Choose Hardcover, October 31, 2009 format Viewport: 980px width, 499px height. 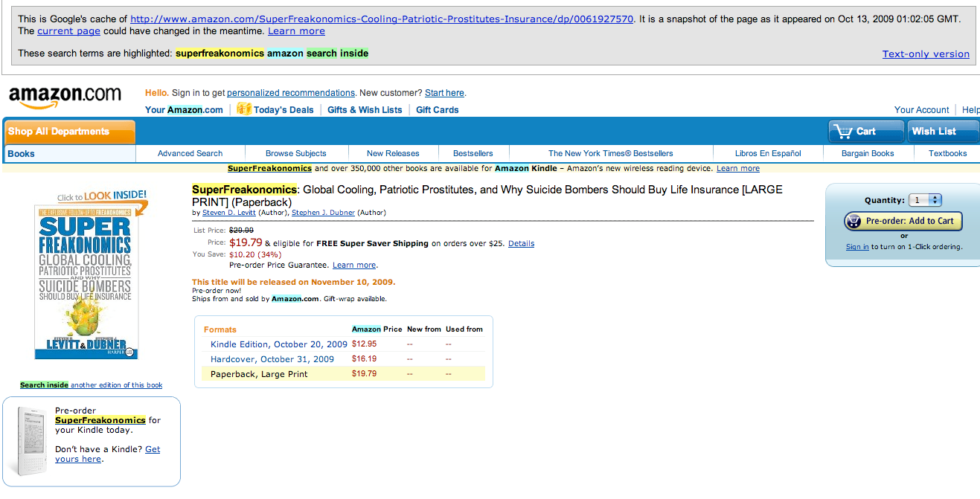tap(272, 359)
